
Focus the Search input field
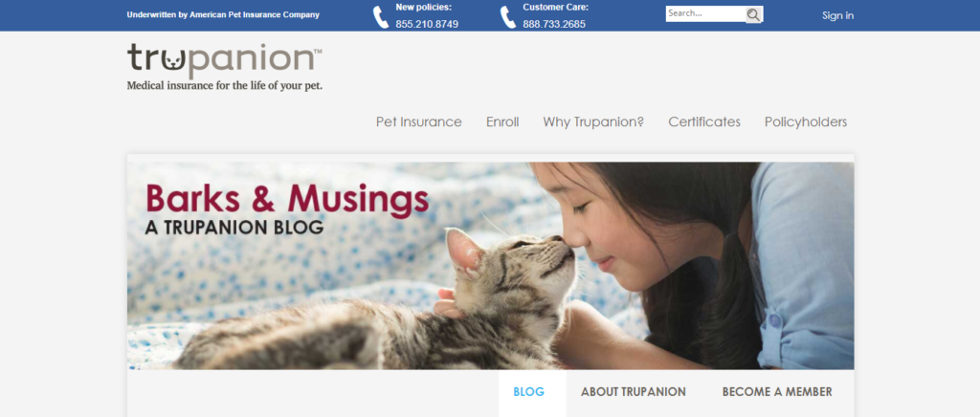[705, 13]
